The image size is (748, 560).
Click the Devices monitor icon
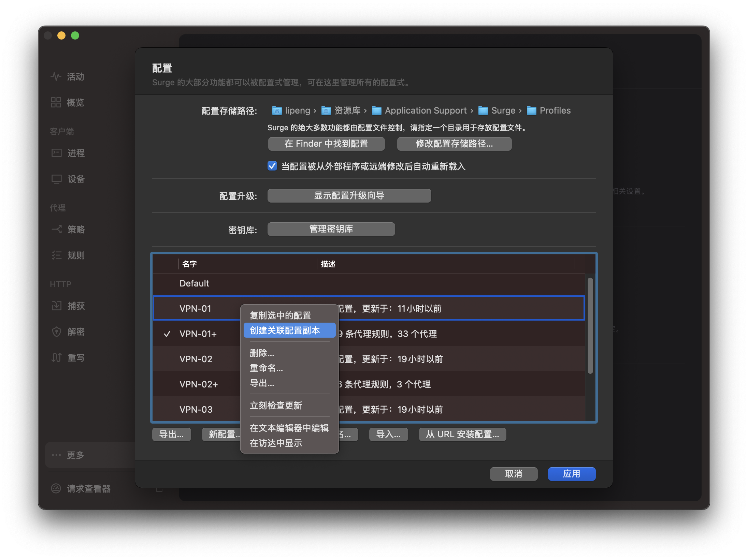point(56,179)
